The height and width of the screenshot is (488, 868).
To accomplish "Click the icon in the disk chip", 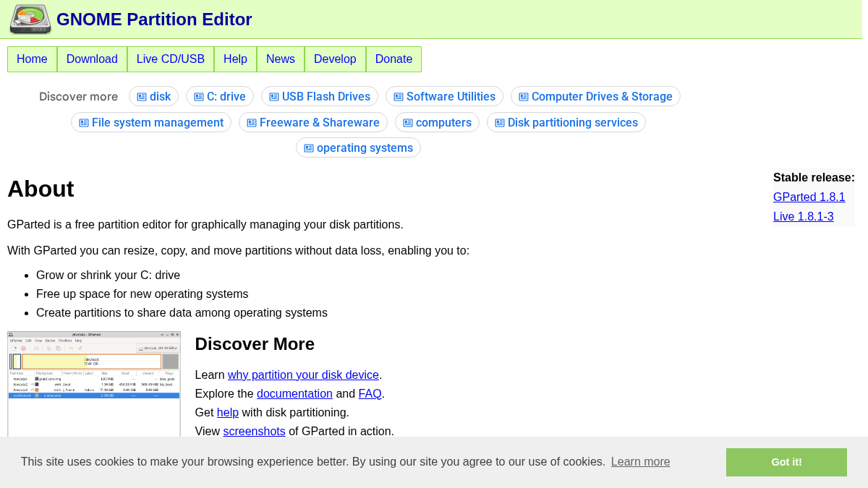I will 142,97.
